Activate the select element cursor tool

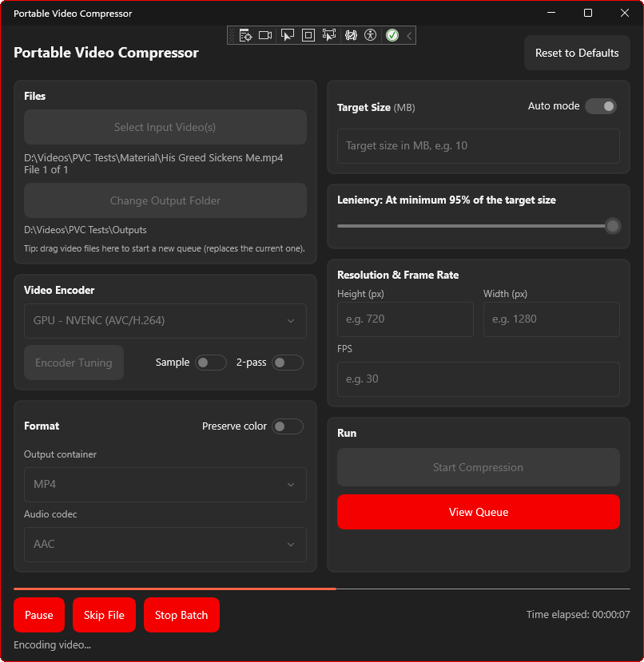click(288, 35)
